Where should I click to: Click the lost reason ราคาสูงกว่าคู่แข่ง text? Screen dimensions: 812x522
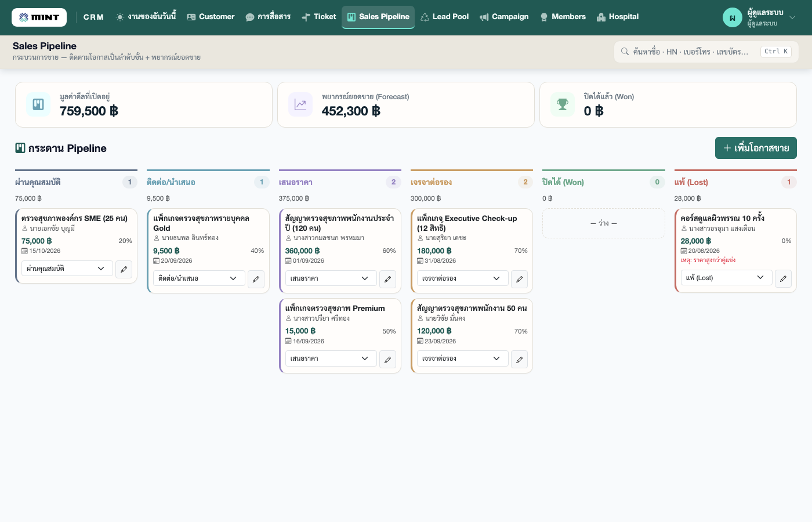(708, 260)
